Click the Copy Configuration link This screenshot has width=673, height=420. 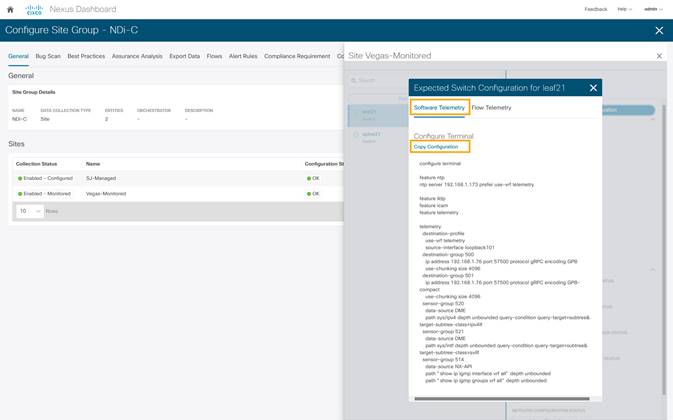point(436,147)
